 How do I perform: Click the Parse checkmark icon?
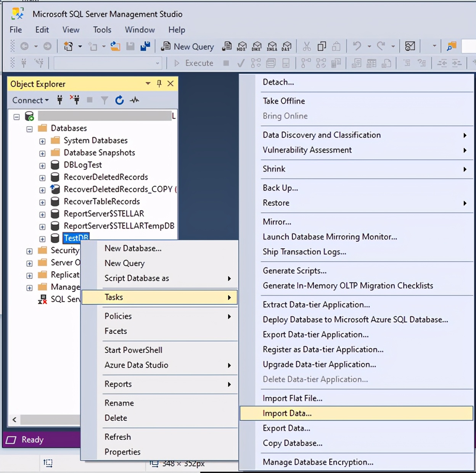(x=241, y=63)
